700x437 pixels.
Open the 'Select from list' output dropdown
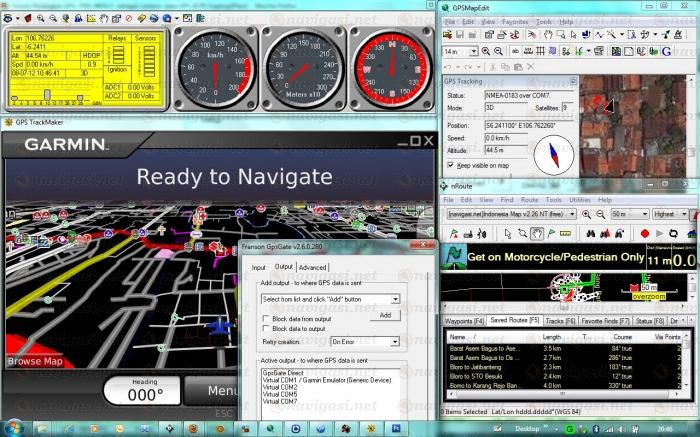[x=396, y=299]
